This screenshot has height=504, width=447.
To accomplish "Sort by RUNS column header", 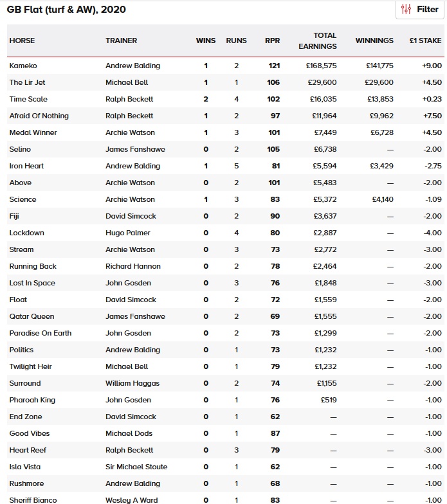I will tap(236, 40).
